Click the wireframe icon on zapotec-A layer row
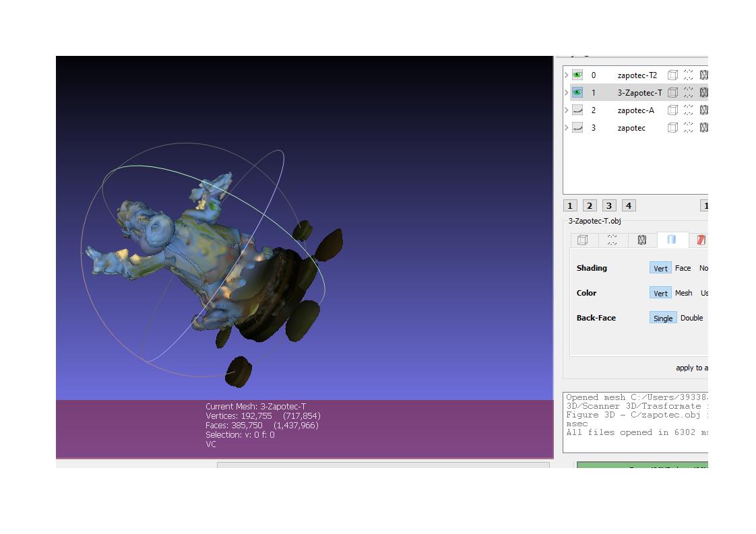Screen dimensions: 756x534 [703, 110]
